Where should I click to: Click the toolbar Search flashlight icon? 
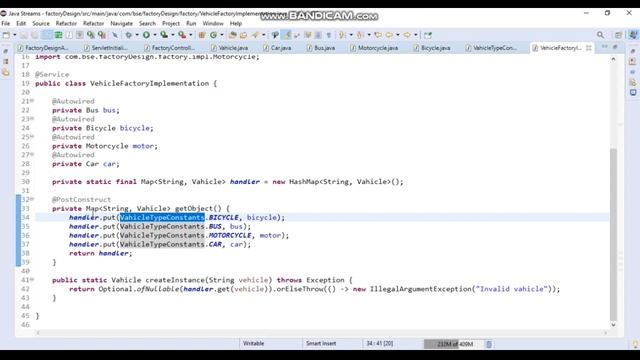pos(255,35)
